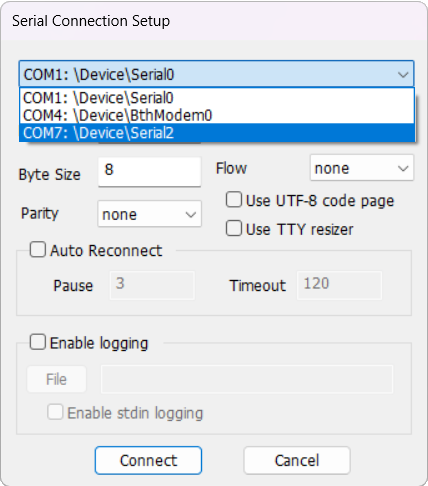Click the Connect button
428x486 pixels.
(x=148, y=461)
